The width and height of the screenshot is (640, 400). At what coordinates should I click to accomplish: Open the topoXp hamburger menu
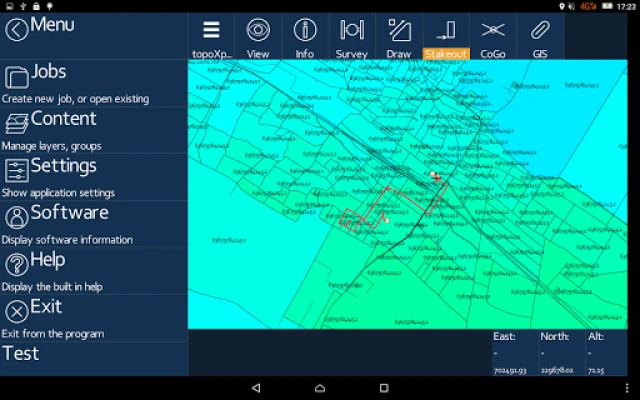[211, 37]
